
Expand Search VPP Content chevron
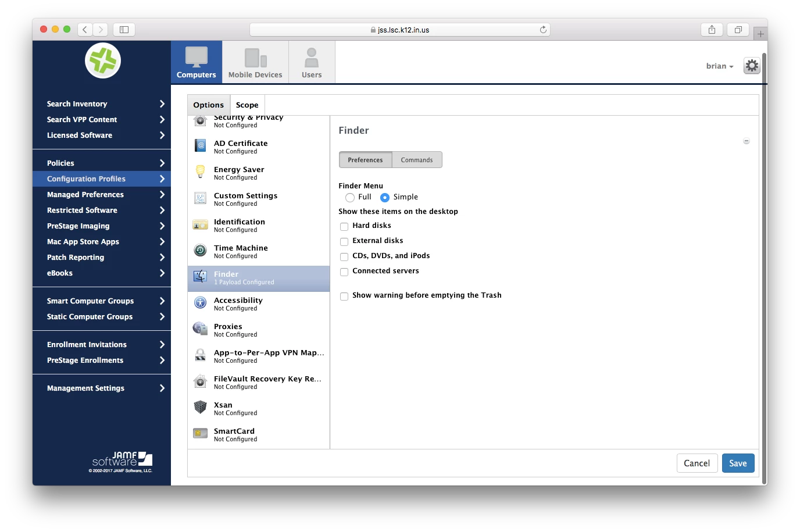pyautogui.click(x=162, y=119)
